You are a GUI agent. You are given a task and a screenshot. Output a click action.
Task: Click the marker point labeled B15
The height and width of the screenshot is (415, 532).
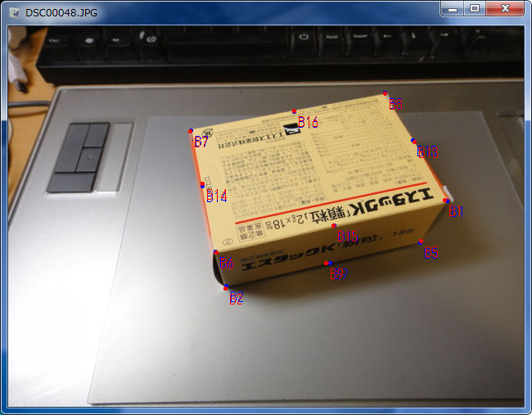click(334, 226)
